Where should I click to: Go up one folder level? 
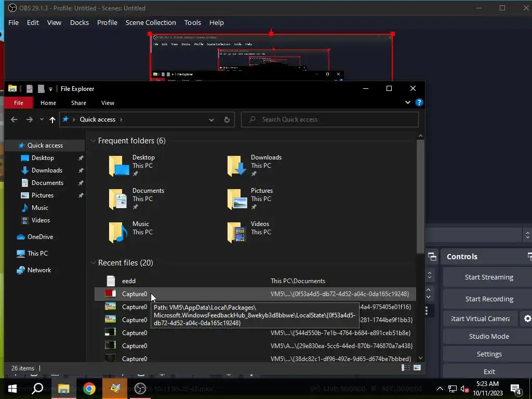pos(52,119)
